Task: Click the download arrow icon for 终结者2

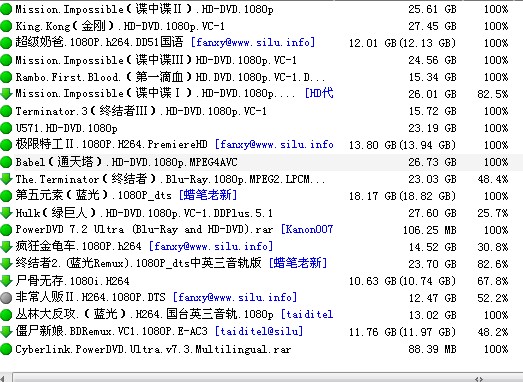Action: [6, 264]
